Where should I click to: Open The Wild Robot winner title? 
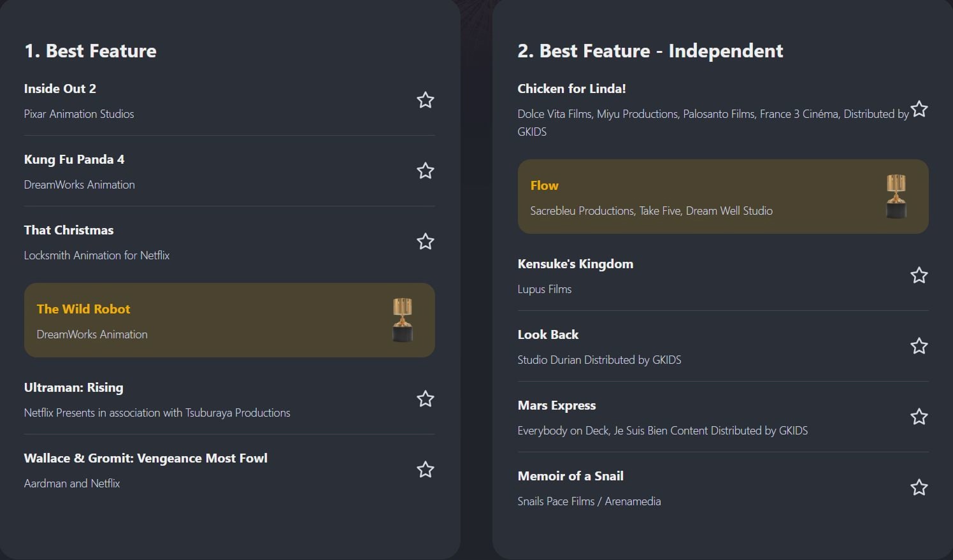[83, 309]
